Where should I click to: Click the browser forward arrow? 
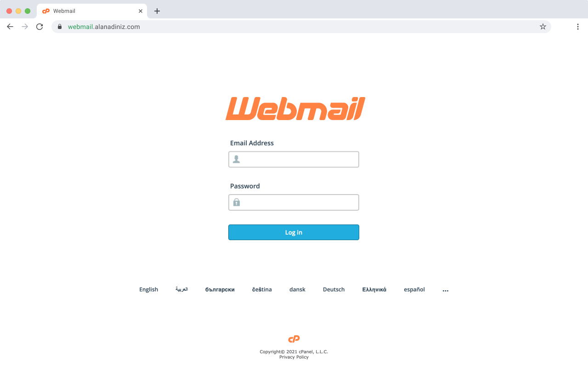pyautogui.click(x=25, y=27)
